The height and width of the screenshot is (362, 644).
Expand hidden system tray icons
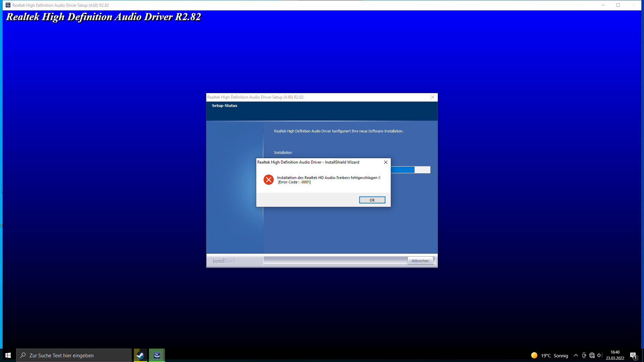point(576,355)
